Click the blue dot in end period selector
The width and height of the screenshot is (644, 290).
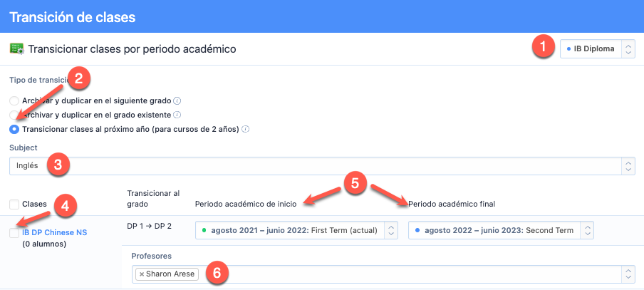[x=417, y=230]
